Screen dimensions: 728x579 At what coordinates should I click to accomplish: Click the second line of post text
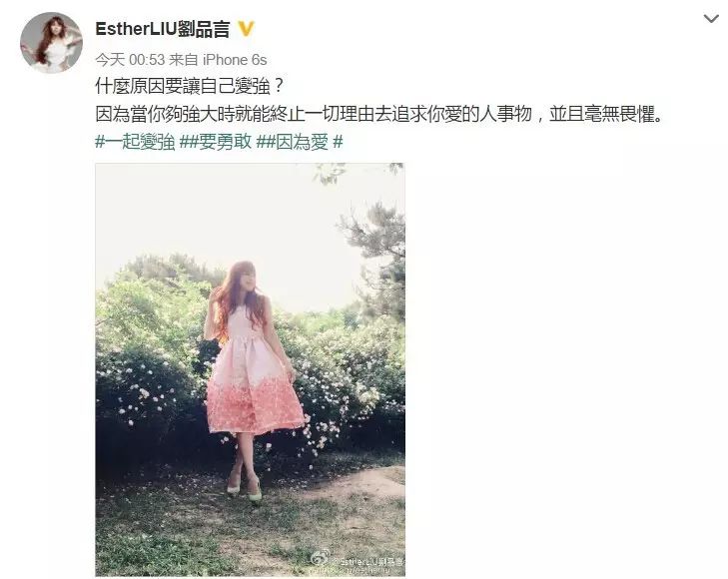click(378, 114)
